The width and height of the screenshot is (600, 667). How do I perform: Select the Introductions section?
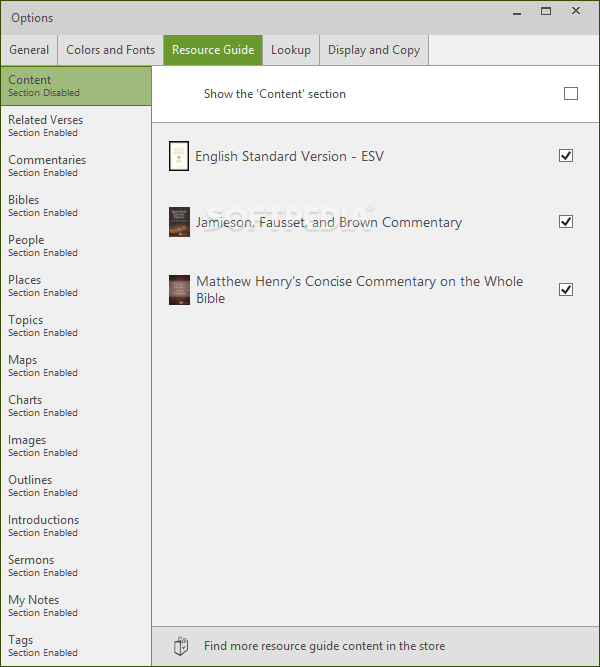(x=76, y=526)
